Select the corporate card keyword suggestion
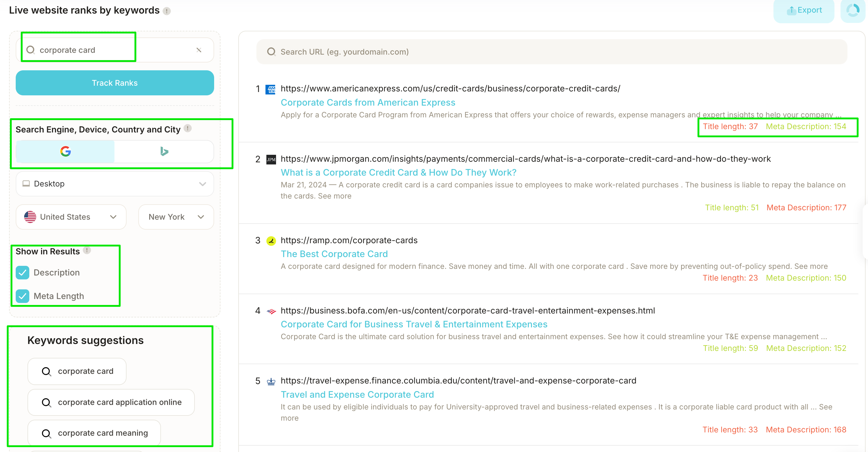The width and height of the screenshot is (868, 452). (x=77, y=371)
